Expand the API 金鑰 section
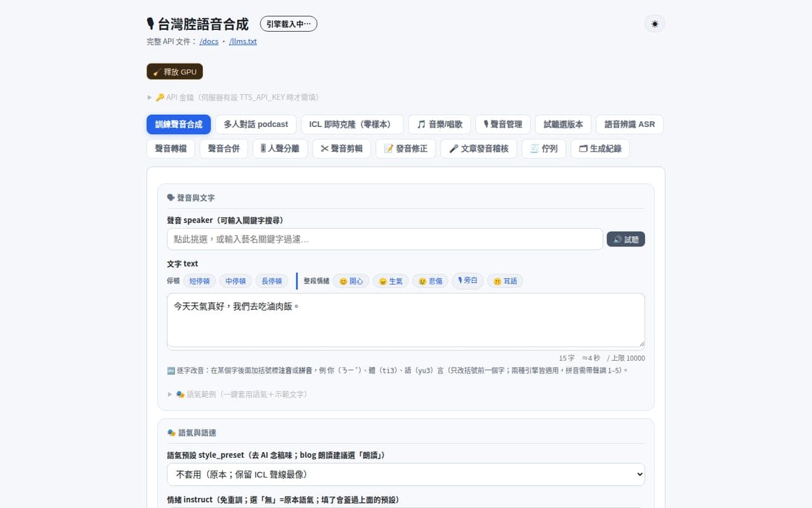 pos(233,97)
